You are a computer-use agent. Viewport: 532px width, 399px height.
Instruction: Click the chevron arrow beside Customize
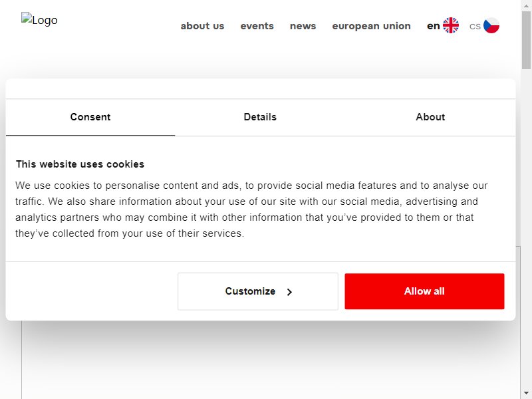[289, 292]
